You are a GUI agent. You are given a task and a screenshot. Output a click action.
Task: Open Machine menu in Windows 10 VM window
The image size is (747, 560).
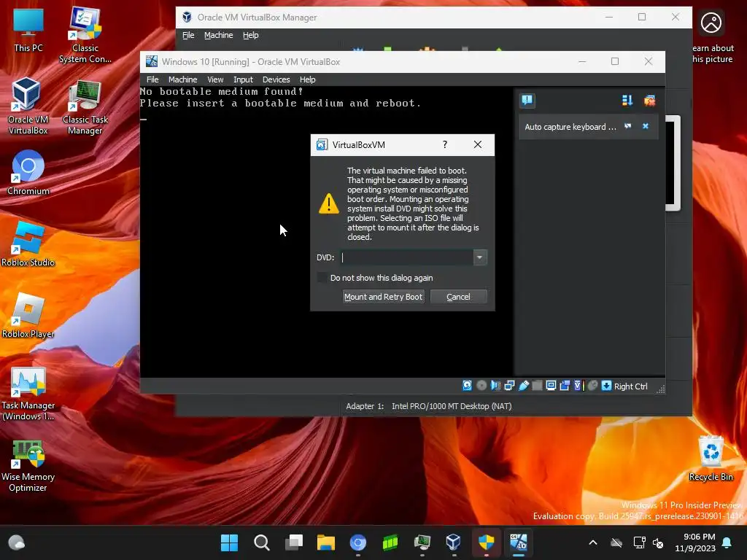(x=182, y=79)
